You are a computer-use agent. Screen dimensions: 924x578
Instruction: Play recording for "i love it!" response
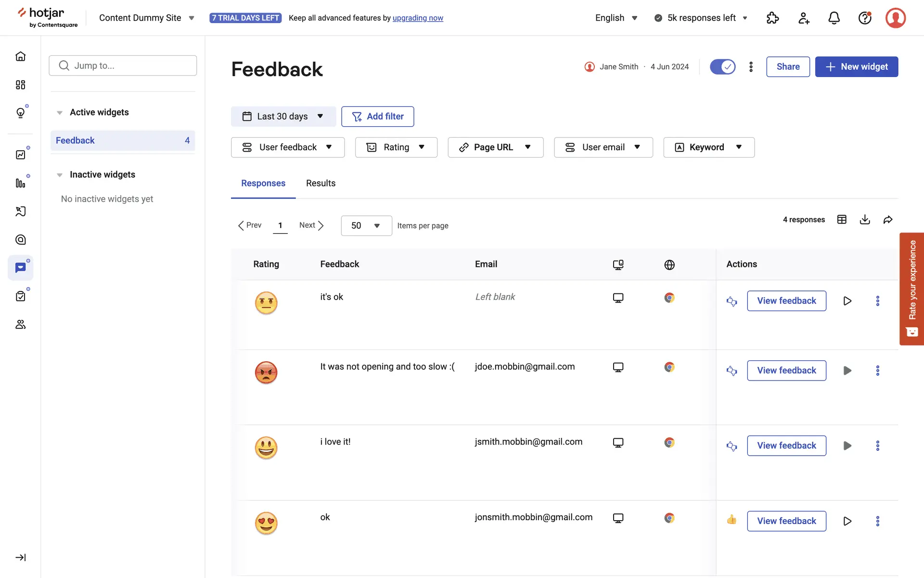(x=847, y=446)
